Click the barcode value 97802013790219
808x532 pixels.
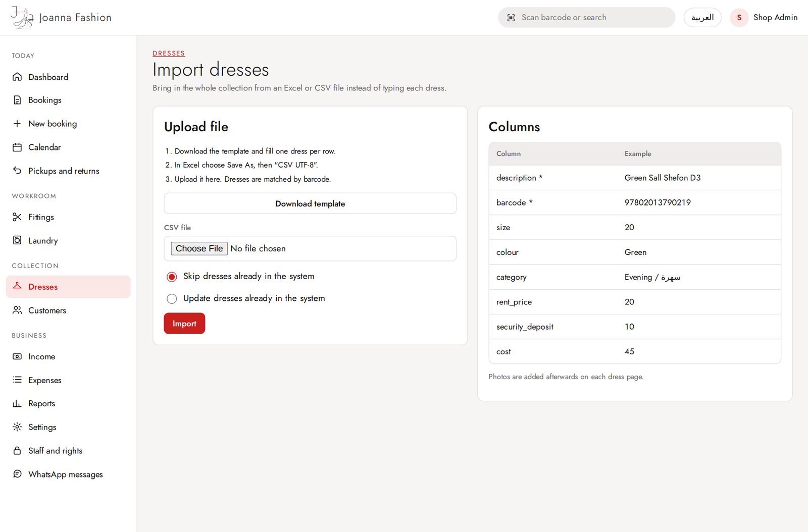pos(658,202)
